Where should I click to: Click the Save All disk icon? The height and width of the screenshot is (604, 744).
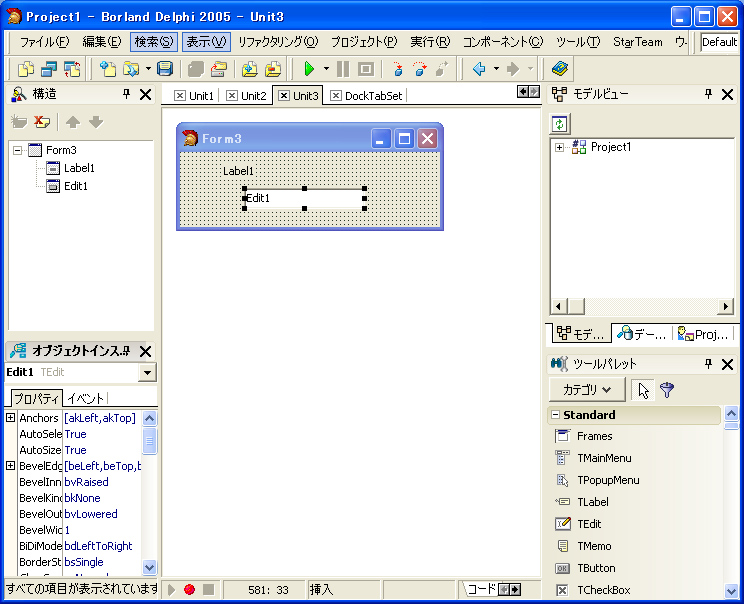coord(165,69)
